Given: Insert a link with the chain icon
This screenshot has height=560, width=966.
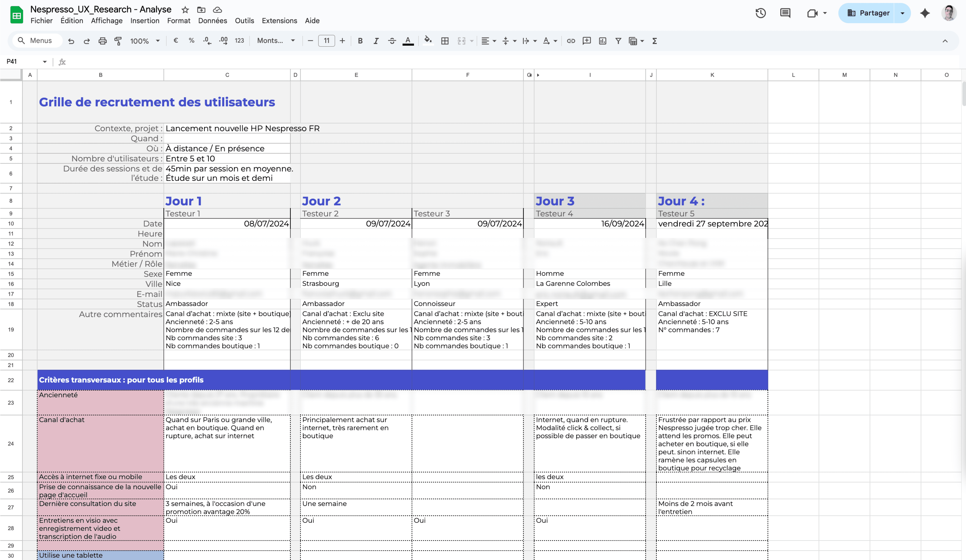Looking at the screenshot, I should coord(571,41).
